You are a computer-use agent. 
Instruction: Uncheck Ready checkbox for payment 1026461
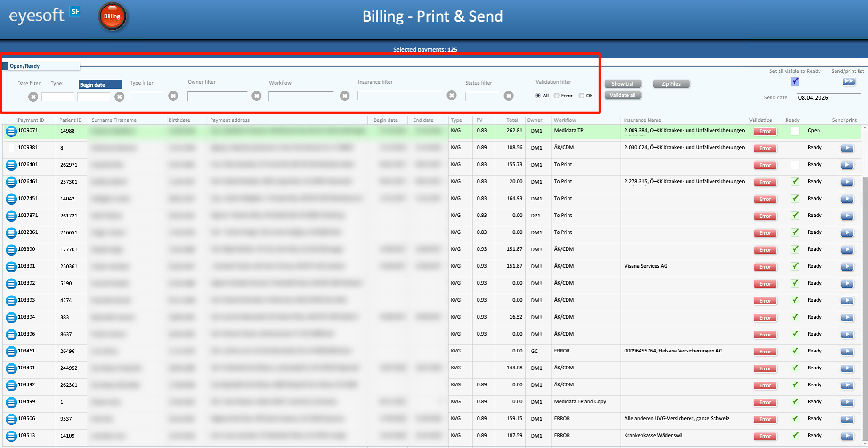(x=795, y=182)
